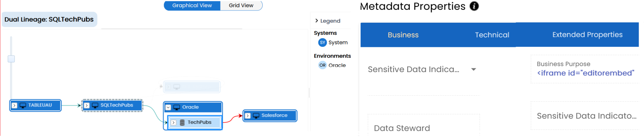Click the Business Purpose iframe link text

tap(585, 73)
